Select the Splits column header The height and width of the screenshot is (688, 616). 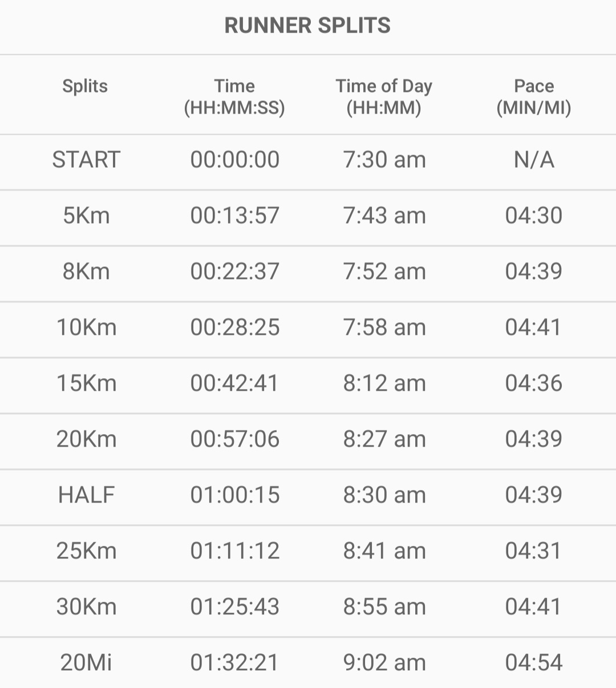point(85,86)
